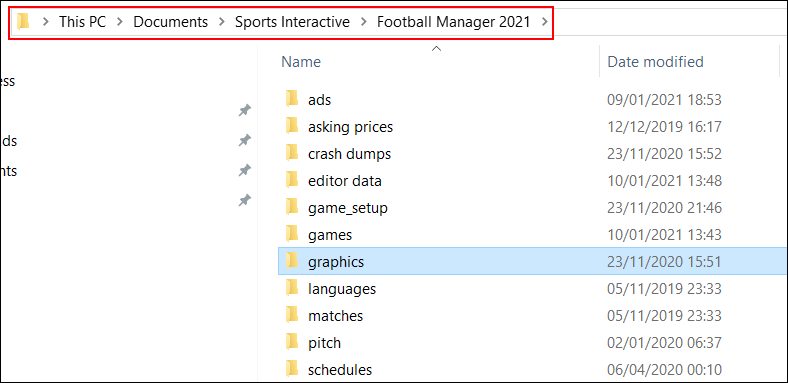The image size is (788, 383).
Task: Select the crash dumps folder icon
Action: tap(292, 153)
